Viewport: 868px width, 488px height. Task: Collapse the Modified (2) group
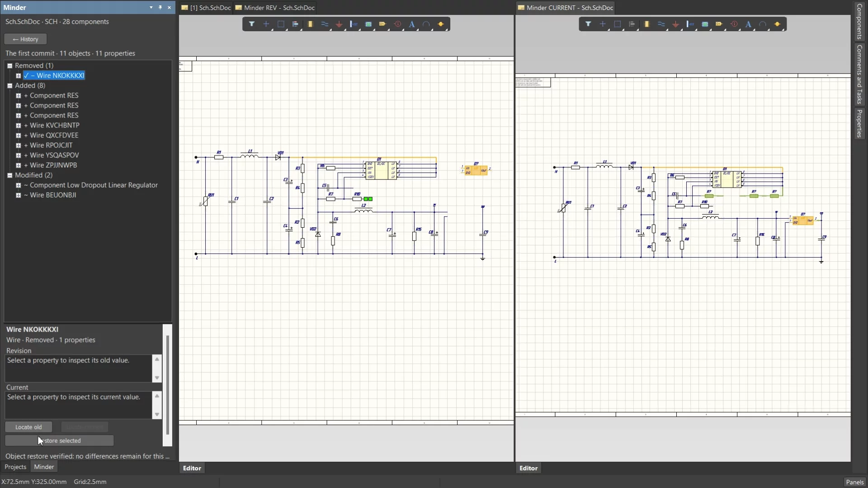coord(10,175)
